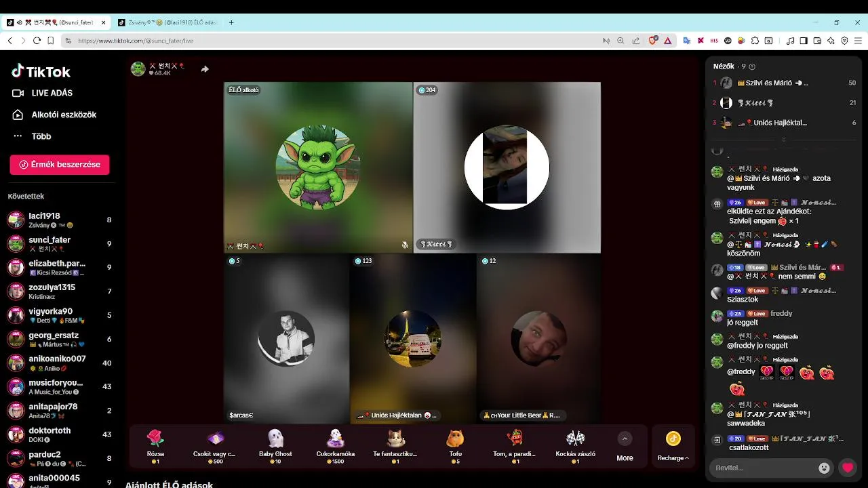The height and width of the screenshot is (488, 868).
Task: Go back in browser history
Action: 9,41
